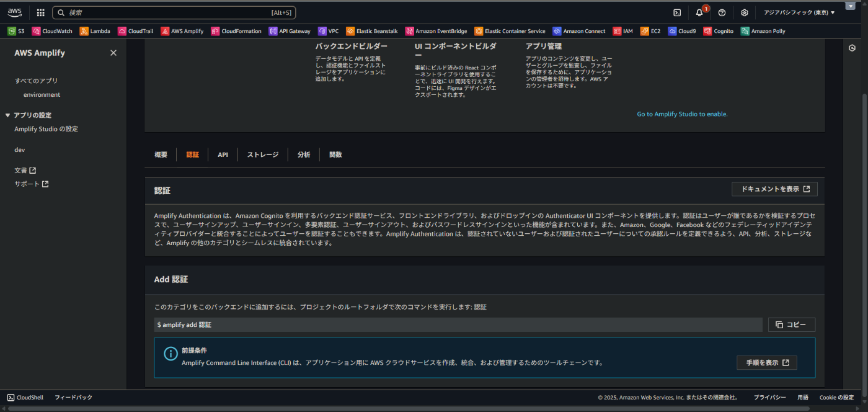Click the コピー button for amplify command
Image resolution: width=868 pixels, height=412 pixels.
(x=792, y=325)
